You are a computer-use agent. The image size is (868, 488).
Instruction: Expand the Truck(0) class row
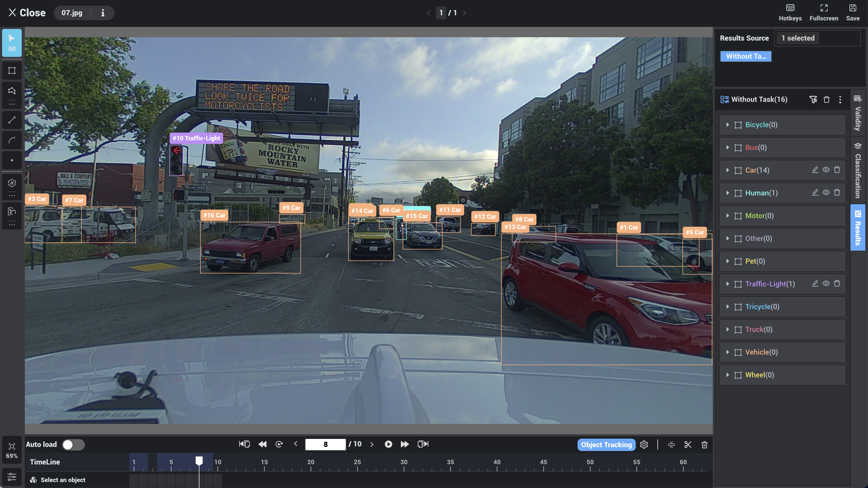coord(728,329)
